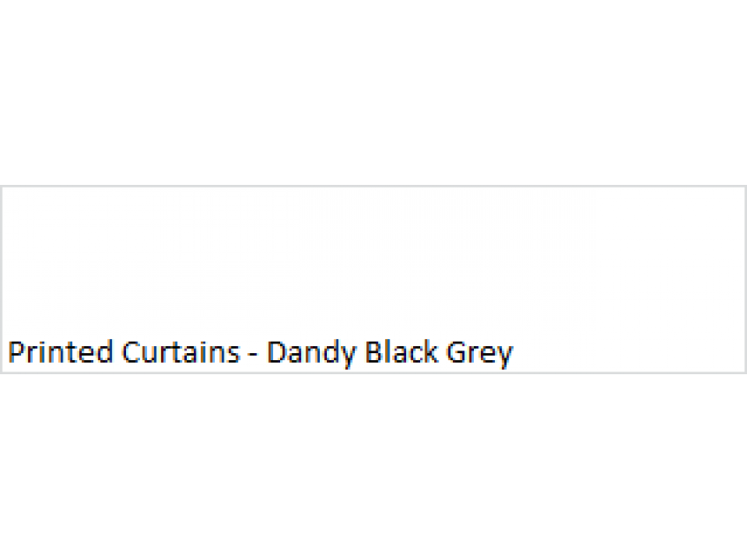
Task: Click on the word 'Black'
Action: (x=402, y=351)
